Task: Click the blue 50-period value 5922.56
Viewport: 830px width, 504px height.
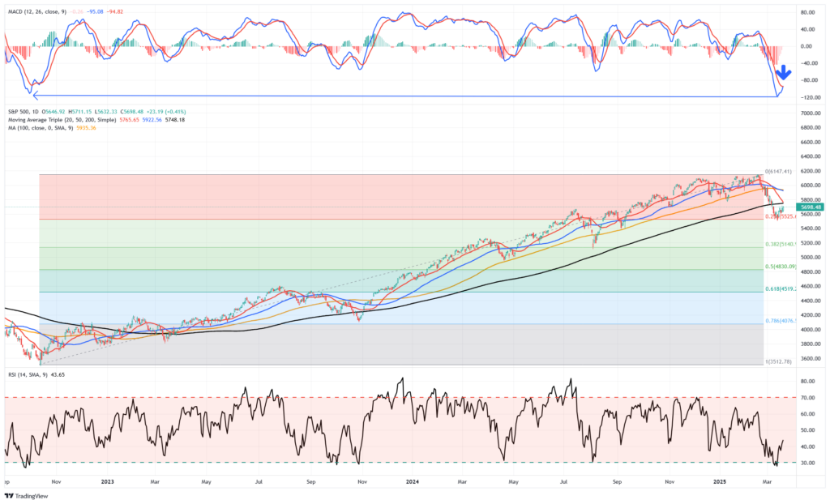Action: click(152, 120)
